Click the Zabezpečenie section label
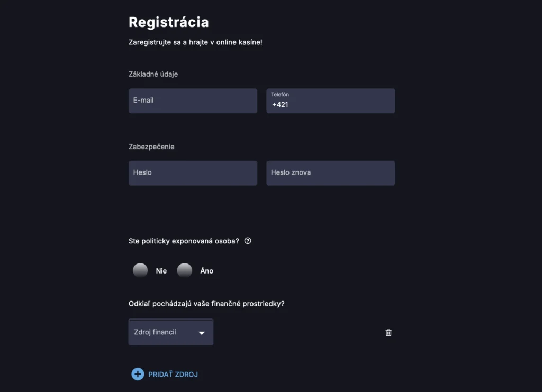542x392 pixels. click(x=151, y=147)
